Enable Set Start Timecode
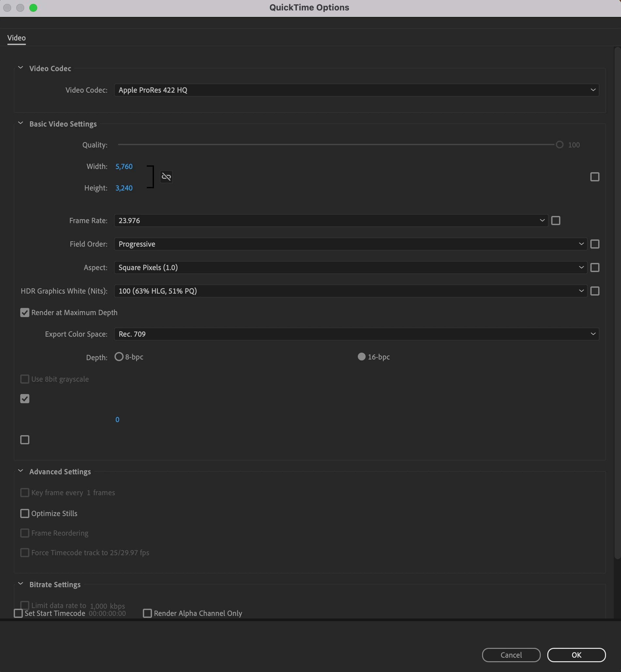 [x=19, y=614]
